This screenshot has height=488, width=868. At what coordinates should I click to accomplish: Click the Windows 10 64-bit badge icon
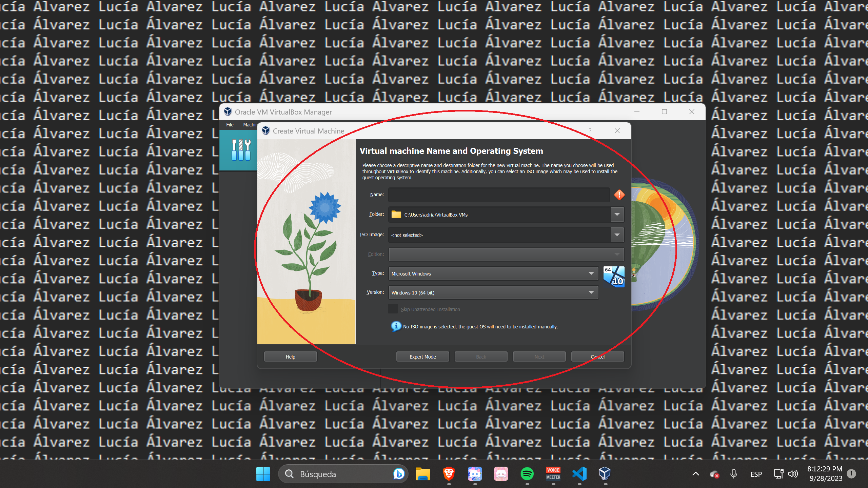point(614,277)
